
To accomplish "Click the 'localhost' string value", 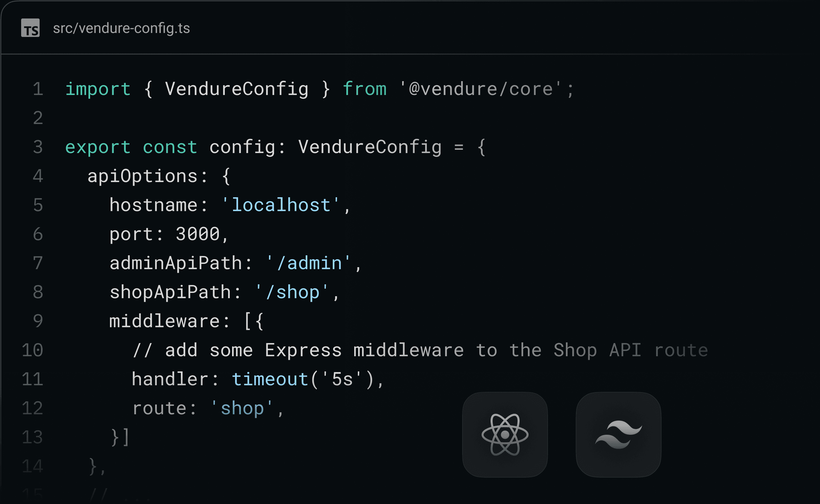I will [281, 205].
